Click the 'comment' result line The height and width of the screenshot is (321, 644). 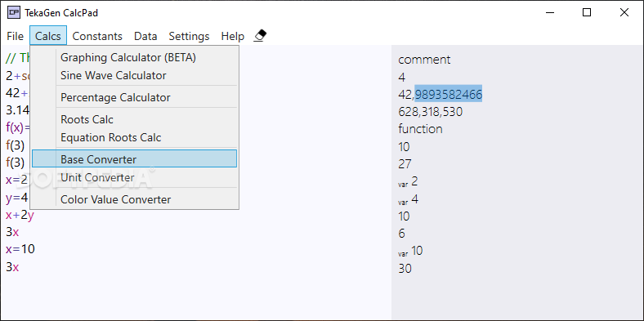[424, 60]
